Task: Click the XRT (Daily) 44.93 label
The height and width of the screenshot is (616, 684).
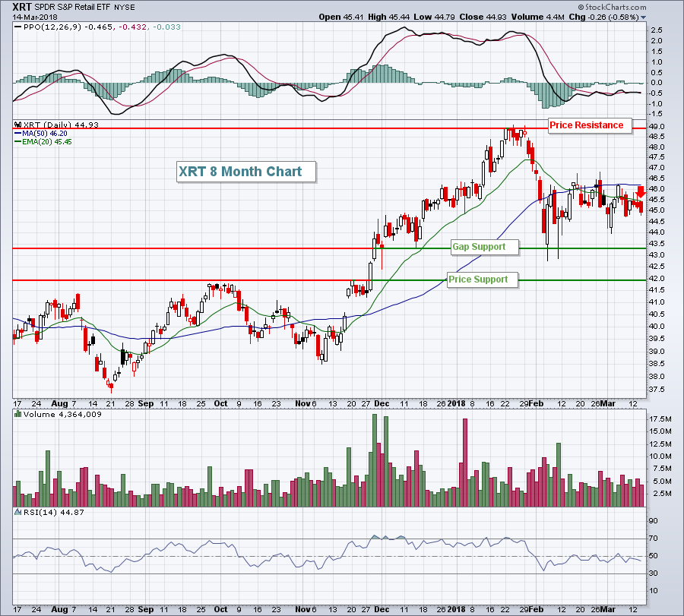Action: coord(61,125)
